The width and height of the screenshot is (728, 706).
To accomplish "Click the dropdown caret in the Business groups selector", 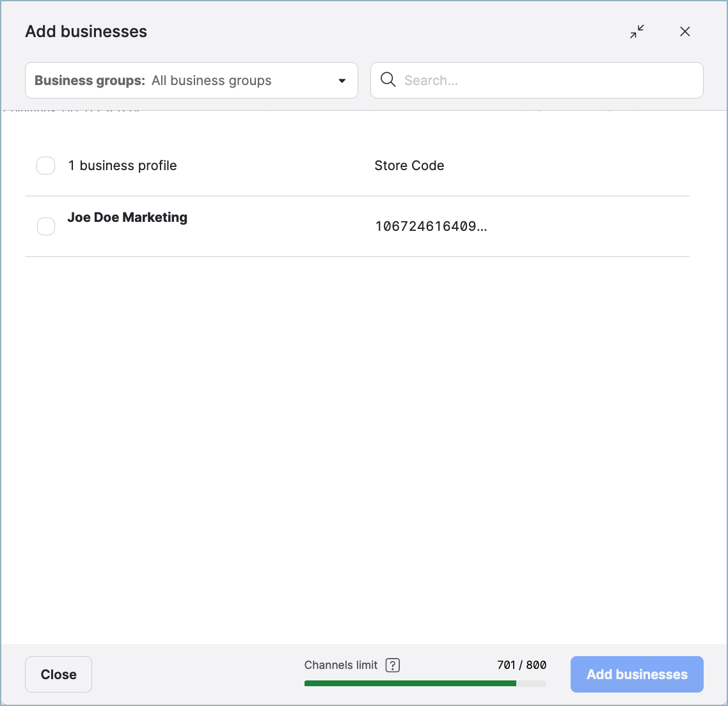I will (x=342, y=81).
